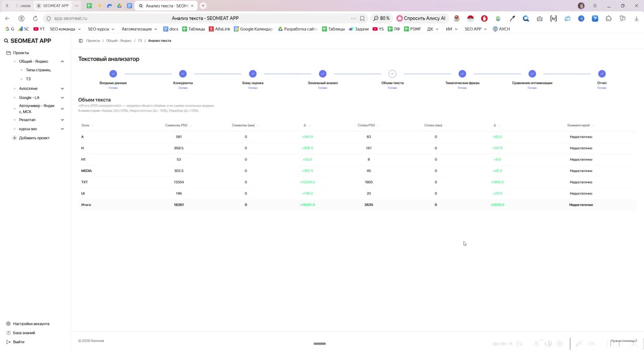Open ТЗ item in sidebar
644x350 pixels.
pos(28,79)
